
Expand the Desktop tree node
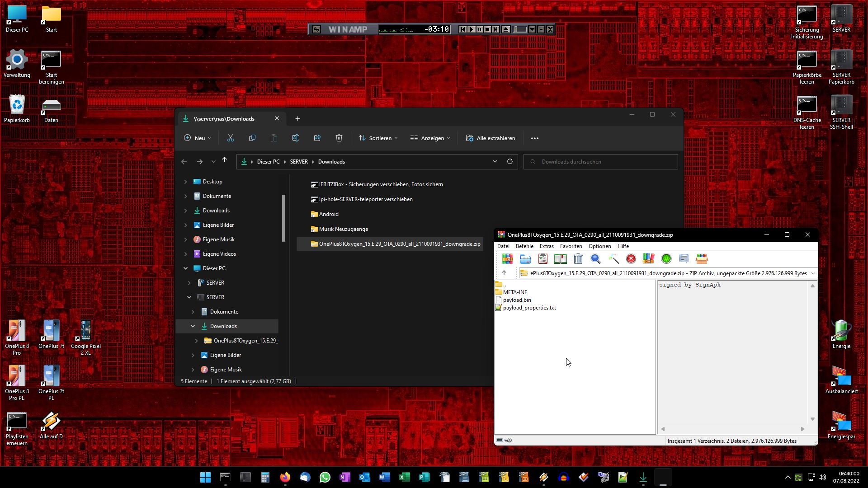click(185, 182)
